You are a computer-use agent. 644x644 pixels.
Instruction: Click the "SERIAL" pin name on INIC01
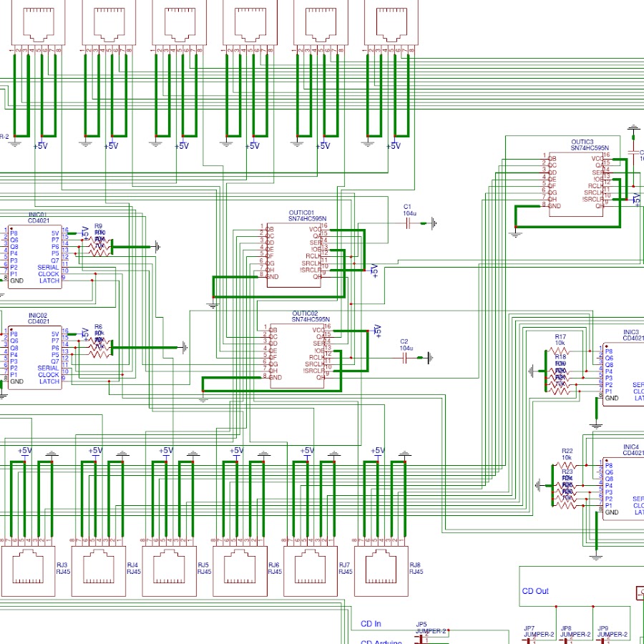pyautogui.click(x=48, y=267)
